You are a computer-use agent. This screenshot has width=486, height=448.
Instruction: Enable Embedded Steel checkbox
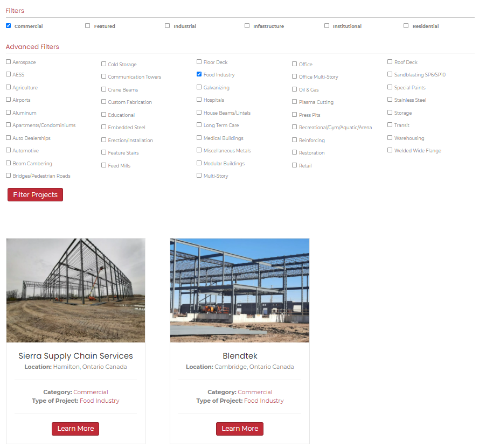coord(104,127)
